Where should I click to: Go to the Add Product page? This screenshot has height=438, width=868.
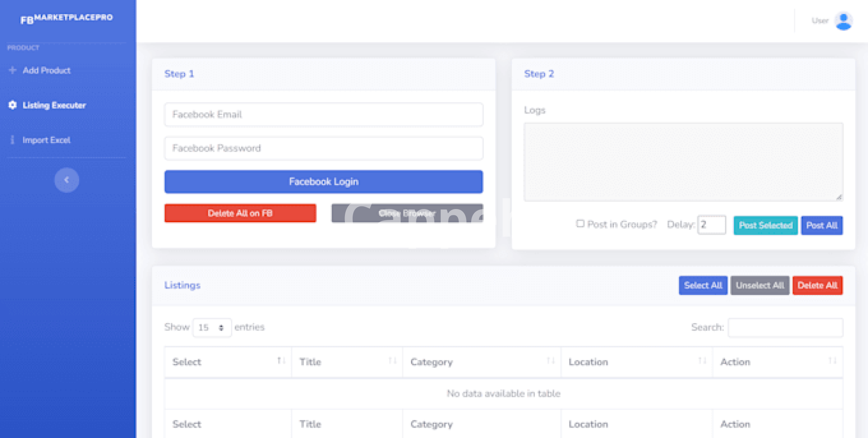[x=47, y=71]
